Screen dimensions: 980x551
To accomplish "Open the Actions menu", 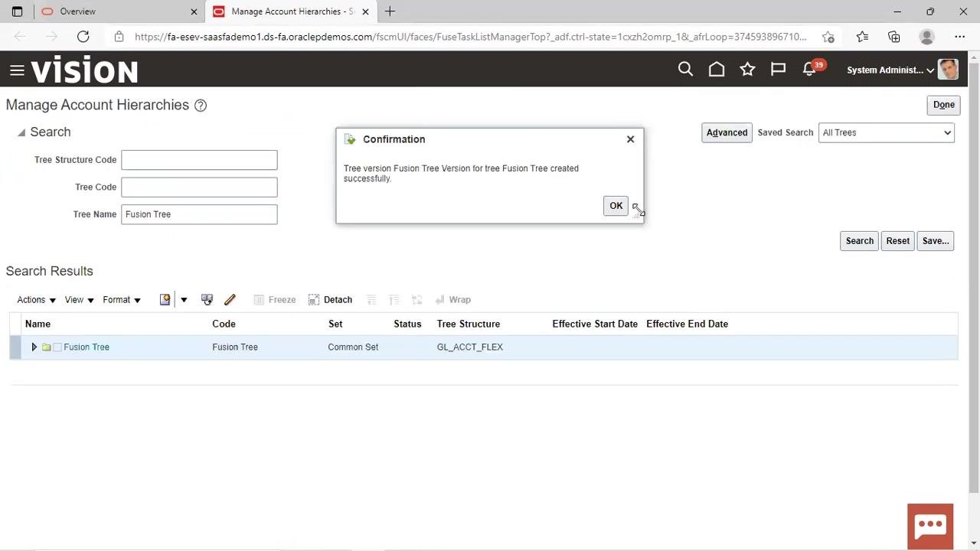I will click(x=36, y=299).
